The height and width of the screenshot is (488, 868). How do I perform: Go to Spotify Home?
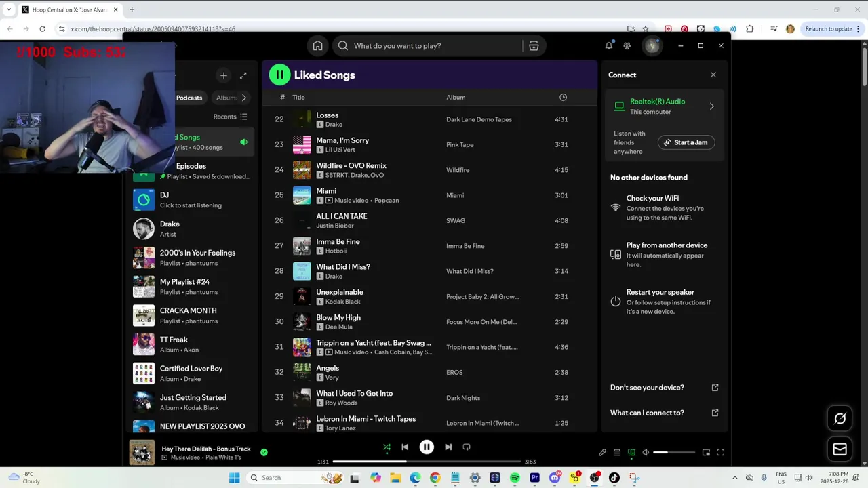tap(317, 45)
